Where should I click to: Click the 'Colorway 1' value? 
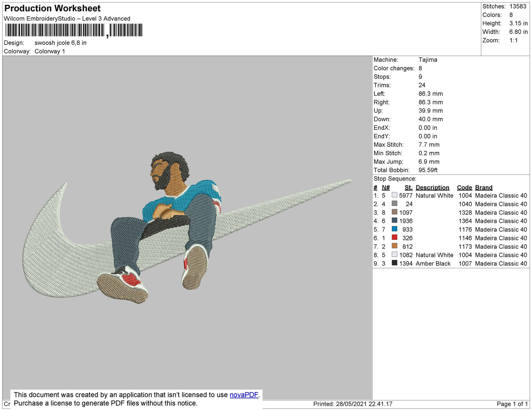click(x=50, y=51)
